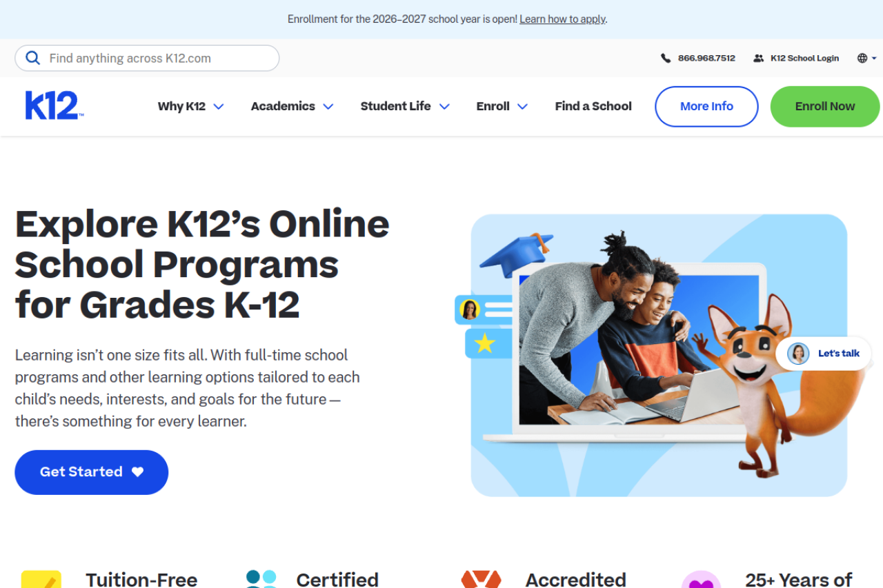The width and height of the screenshot is (883, 588).
Task: Expand the Academics dropdown chevron
Action: (x=328, y=106)
